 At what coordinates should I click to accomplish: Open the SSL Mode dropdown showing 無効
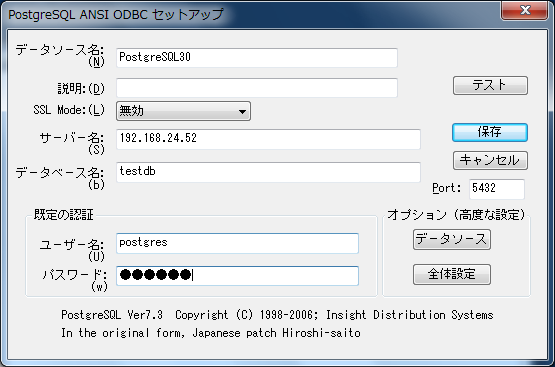coord(183,111)
